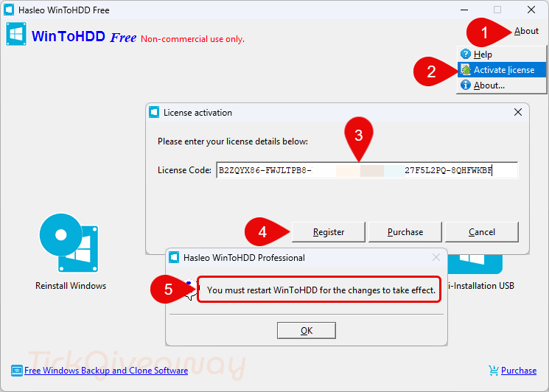The width and height of the screenshot is (549, 392).
Task: Close the Hasleo WinToHDD Free window
Action: (x=531, y=10)
